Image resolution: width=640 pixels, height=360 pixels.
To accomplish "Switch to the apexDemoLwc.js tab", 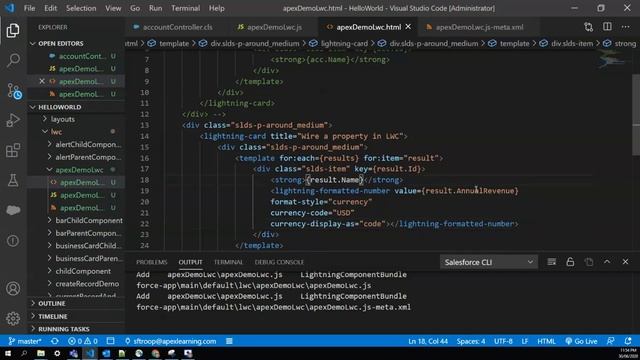I will (x=271, y=27).
